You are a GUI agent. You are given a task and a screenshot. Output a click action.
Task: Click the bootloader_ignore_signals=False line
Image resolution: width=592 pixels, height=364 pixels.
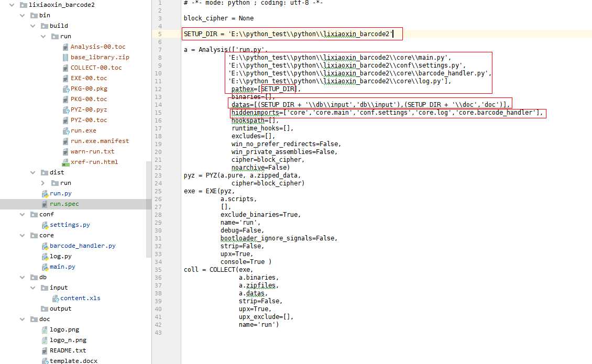(x=279, y=238)
